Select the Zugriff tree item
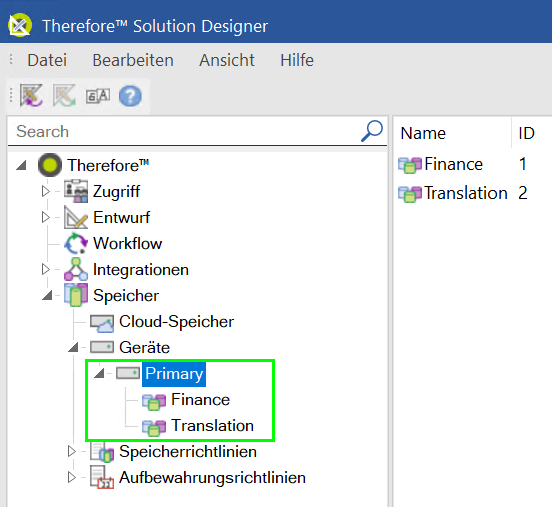This screenshot has height=507, width=552. [x=116, y=192]
